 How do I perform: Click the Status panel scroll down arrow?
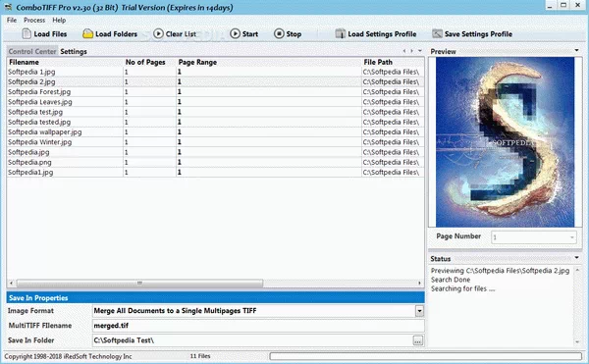pos(577,342)
